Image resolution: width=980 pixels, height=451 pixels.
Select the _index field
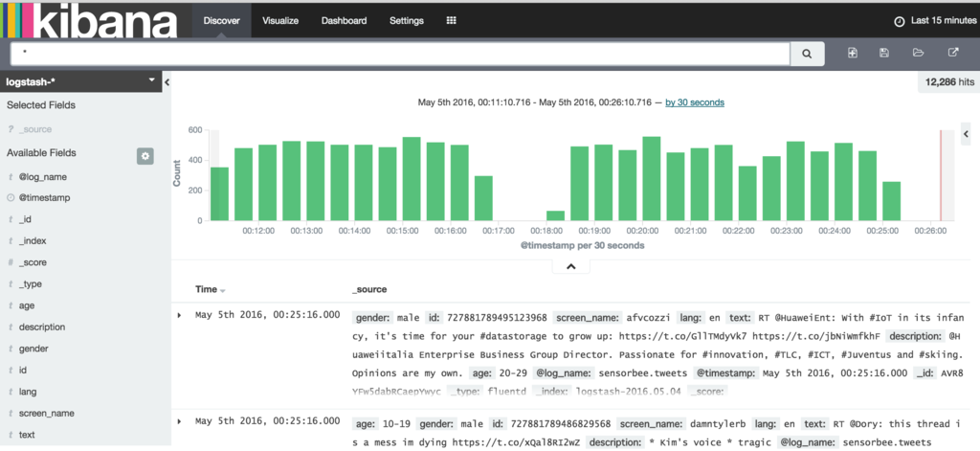coord(33,241)
